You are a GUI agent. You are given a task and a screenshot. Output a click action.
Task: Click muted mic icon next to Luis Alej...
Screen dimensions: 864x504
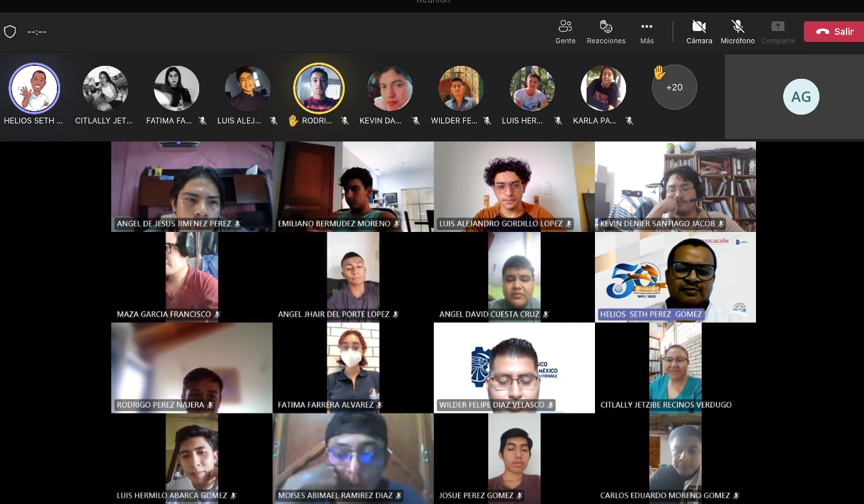pyautogui.click(x=274, y=121)
